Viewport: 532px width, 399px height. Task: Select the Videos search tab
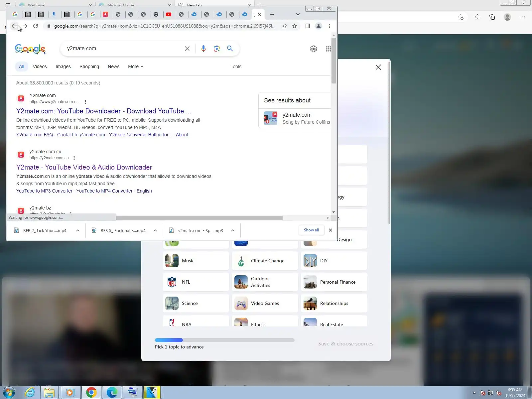tap(40, 66)
